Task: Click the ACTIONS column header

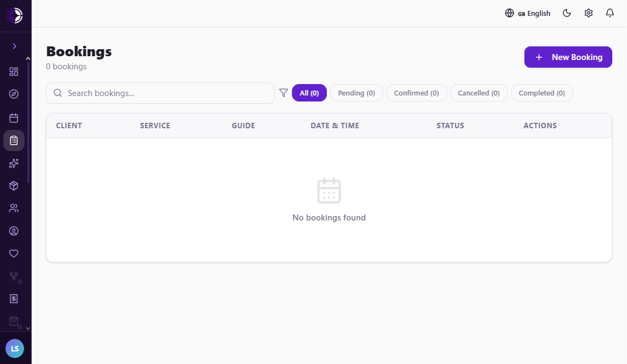Action: click(x=540, y=126)
